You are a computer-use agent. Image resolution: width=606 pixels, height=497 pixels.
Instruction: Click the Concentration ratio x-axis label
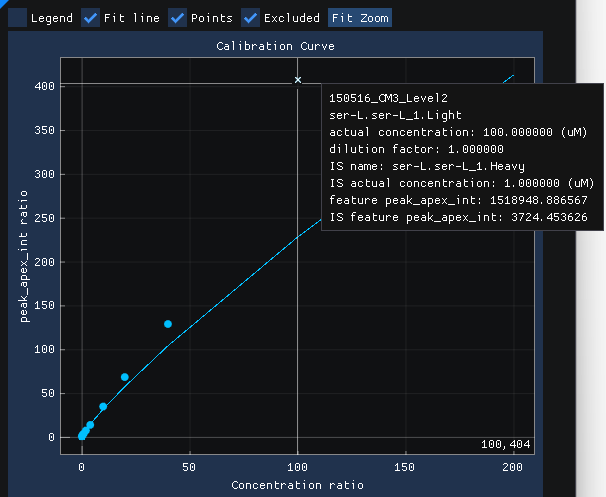click(297, 485)
